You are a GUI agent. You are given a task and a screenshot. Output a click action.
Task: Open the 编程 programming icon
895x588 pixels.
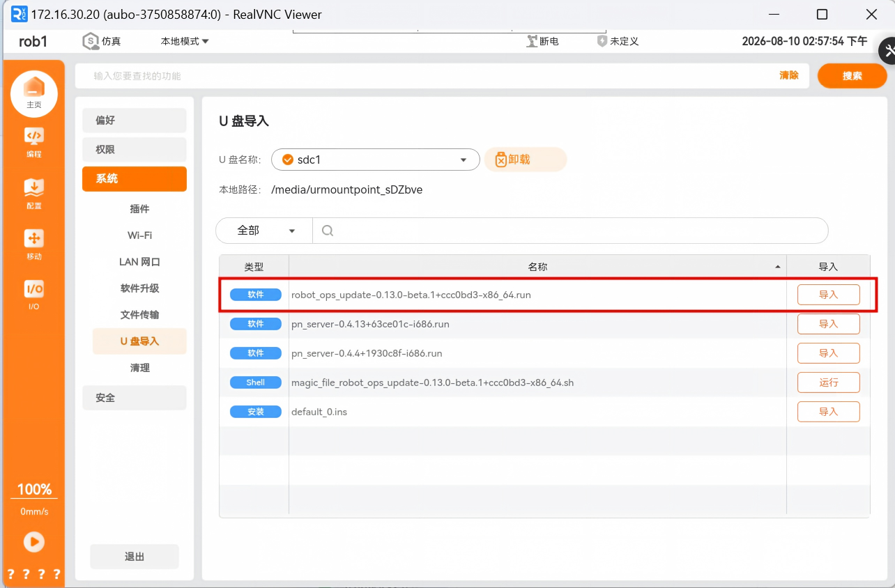pyautogui.click(x=34, y=143)
